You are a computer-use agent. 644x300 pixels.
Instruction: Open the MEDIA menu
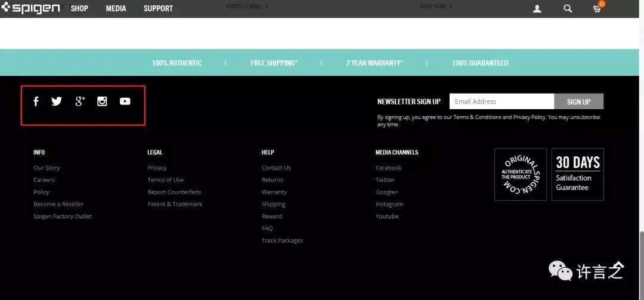pyautogui.click(x=116, y=8)
